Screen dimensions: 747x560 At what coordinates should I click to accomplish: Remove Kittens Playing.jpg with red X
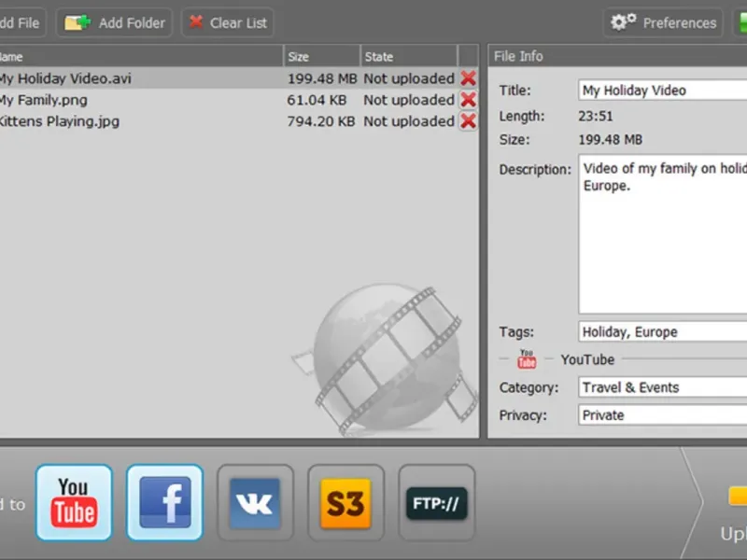[469, 121]
